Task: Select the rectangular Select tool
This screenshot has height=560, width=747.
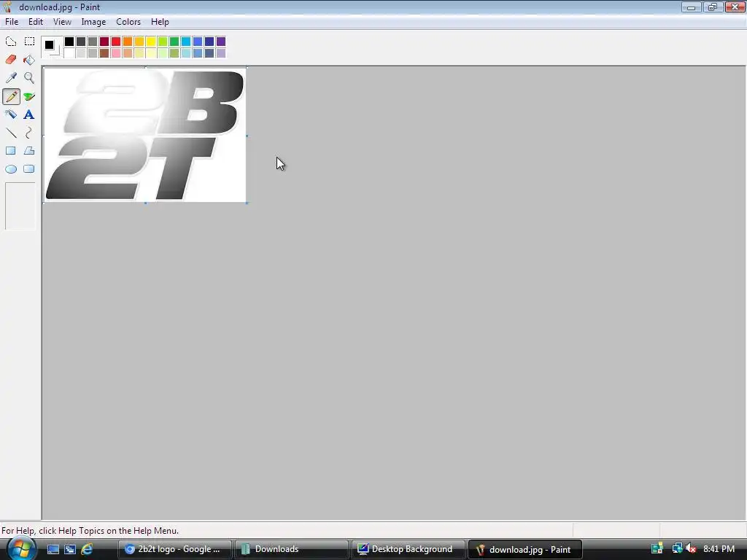Action: (29, 42)
